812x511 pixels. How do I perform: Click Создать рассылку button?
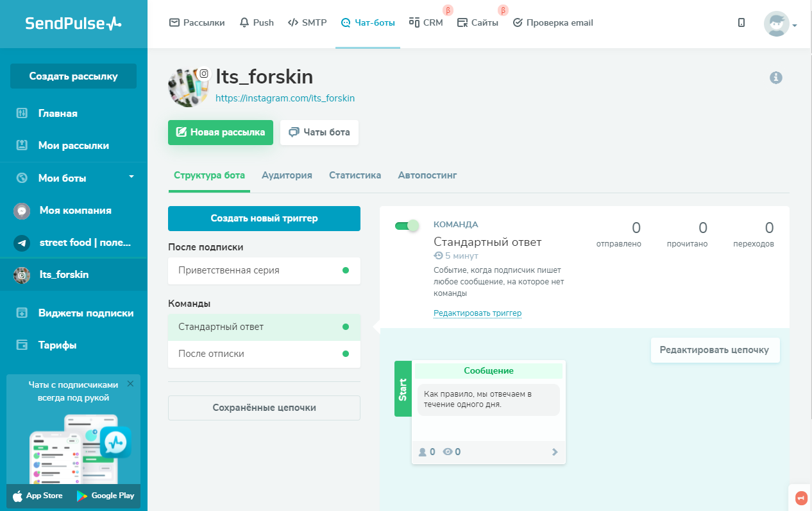[x=73, y=76]
